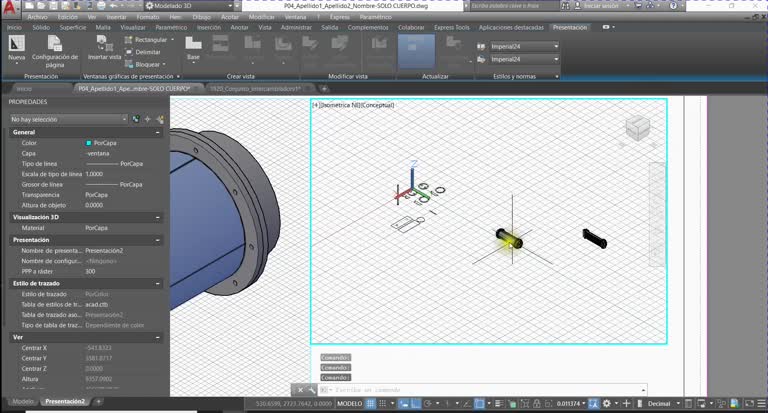The height and width of the screenshot is (413, 768).
Task: Open the Dibujo menu
Action: [x=201, y=17]
